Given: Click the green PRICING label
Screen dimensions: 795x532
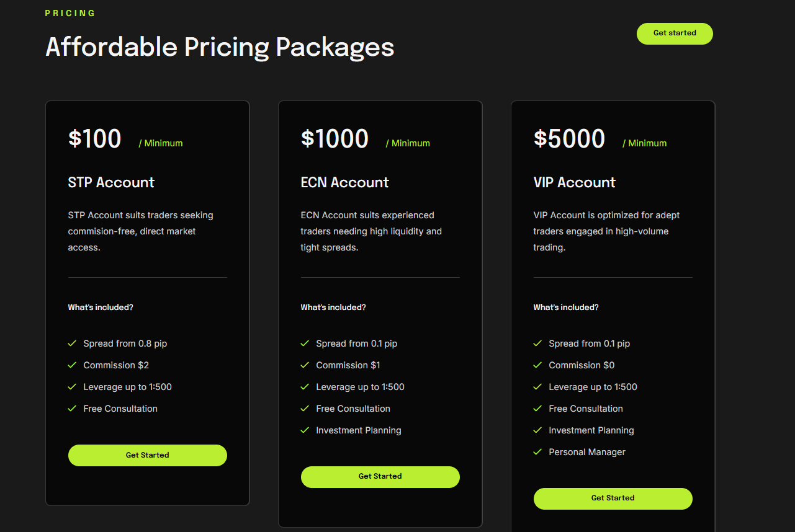Looking at the screenshot, I should tap(70, 13).
